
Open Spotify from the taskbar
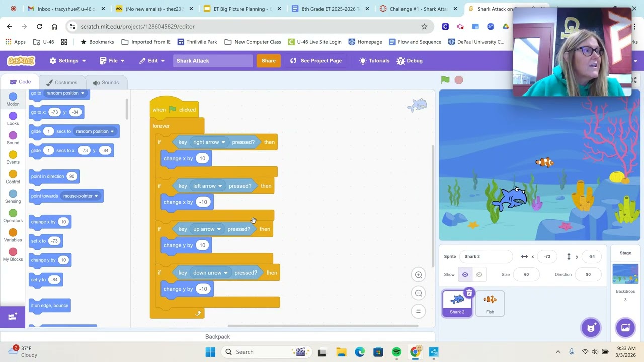pos(396,352)
